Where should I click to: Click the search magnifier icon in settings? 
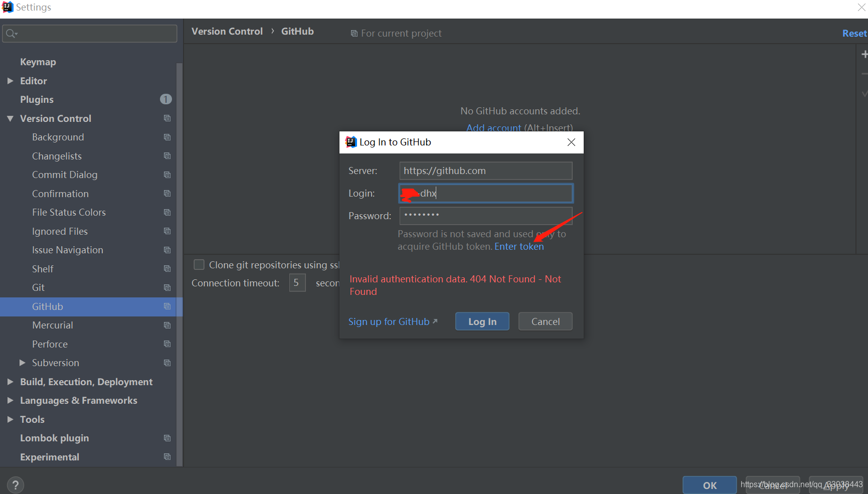click(11, 34)
